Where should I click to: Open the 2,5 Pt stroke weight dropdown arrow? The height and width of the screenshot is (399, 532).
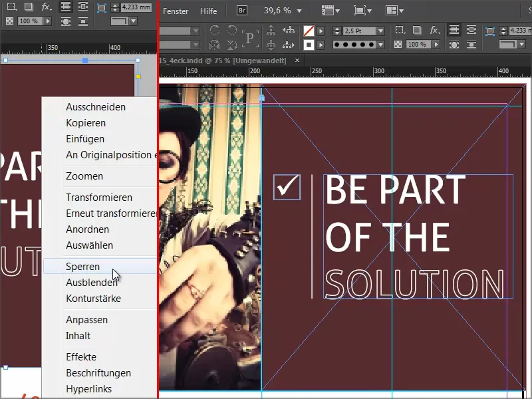coord(380,31)
